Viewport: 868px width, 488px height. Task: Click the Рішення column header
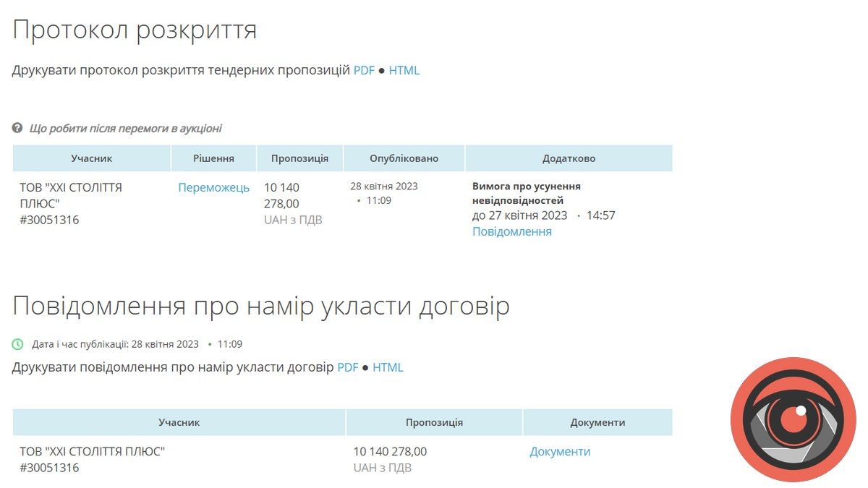213,158
